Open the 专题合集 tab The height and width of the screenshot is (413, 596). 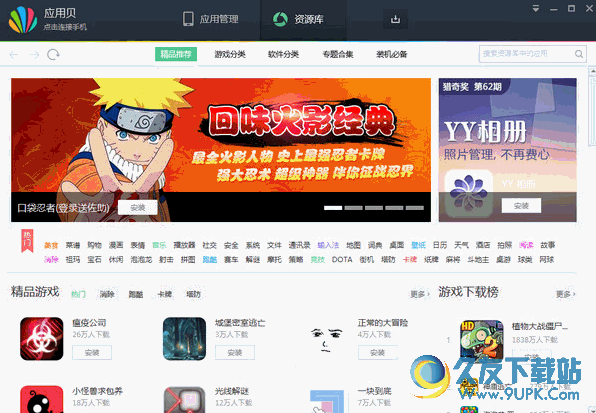(338, 54)
